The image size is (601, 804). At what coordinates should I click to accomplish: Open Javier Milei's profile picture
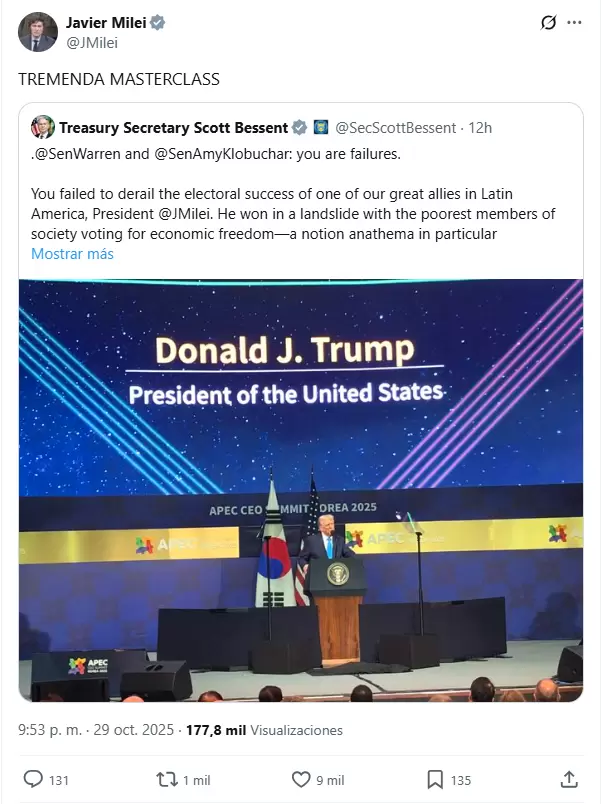pyautogui.click(x=38, y=32)
